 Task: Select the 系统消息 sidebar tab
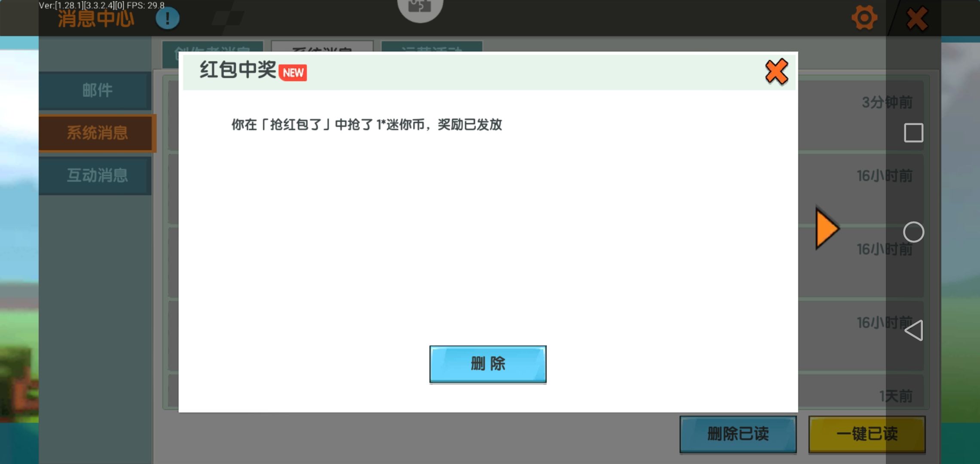tap(97, 133)
